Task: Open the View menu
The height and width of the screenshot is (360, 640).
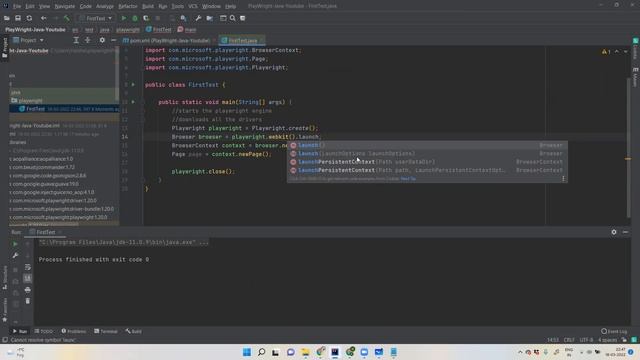Action: point(44,6)
